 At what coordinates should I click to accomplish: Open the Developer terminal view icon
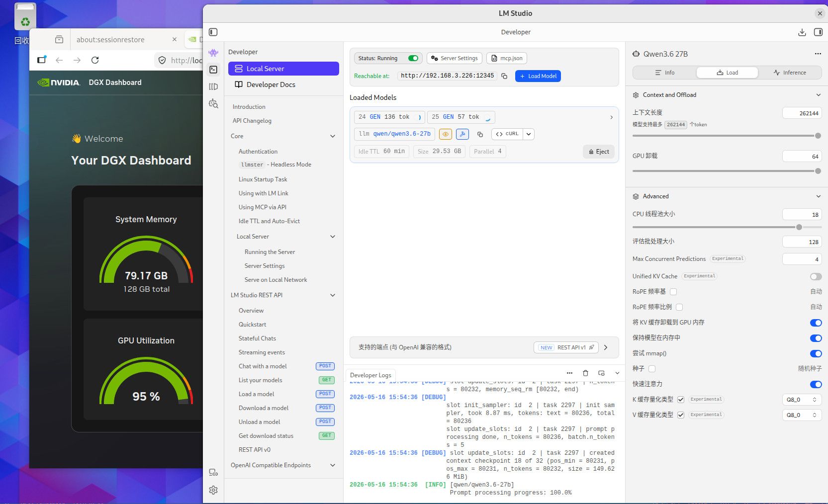[x=213, y=70]
